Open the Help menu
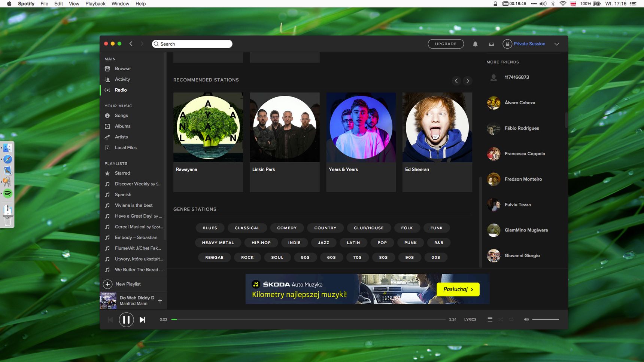Image resolution: width=644 pixels, height=362 pixels. tap(140, 4)
